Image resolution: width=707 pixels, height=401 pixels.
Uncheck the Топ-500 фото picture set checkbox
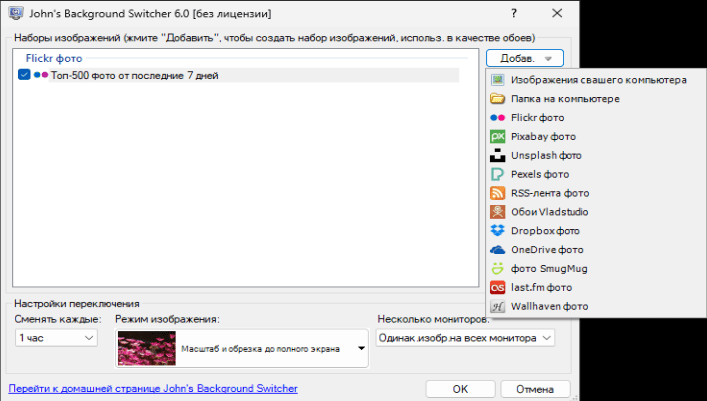click(24, 75)
